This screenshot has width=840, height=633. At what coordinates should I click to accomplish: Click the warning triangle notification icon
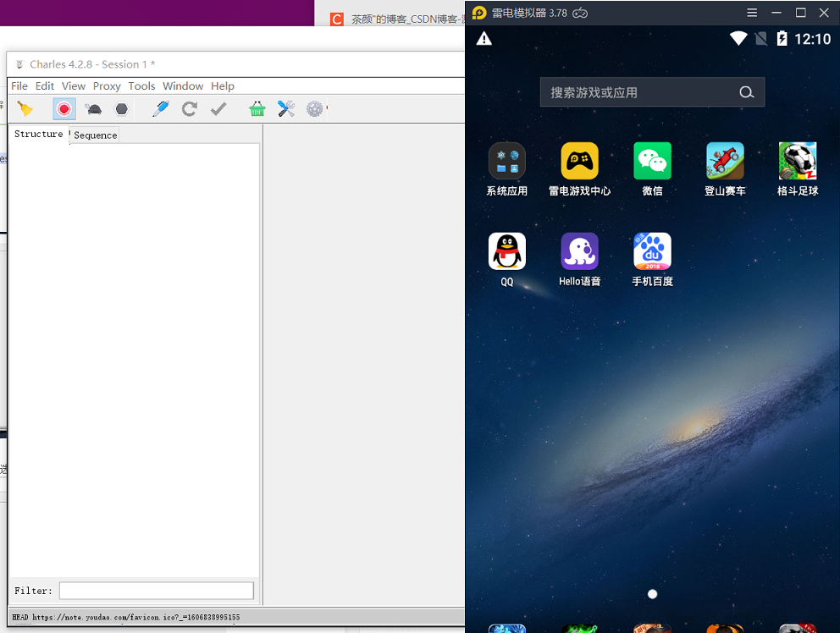(x=484, y=39)
